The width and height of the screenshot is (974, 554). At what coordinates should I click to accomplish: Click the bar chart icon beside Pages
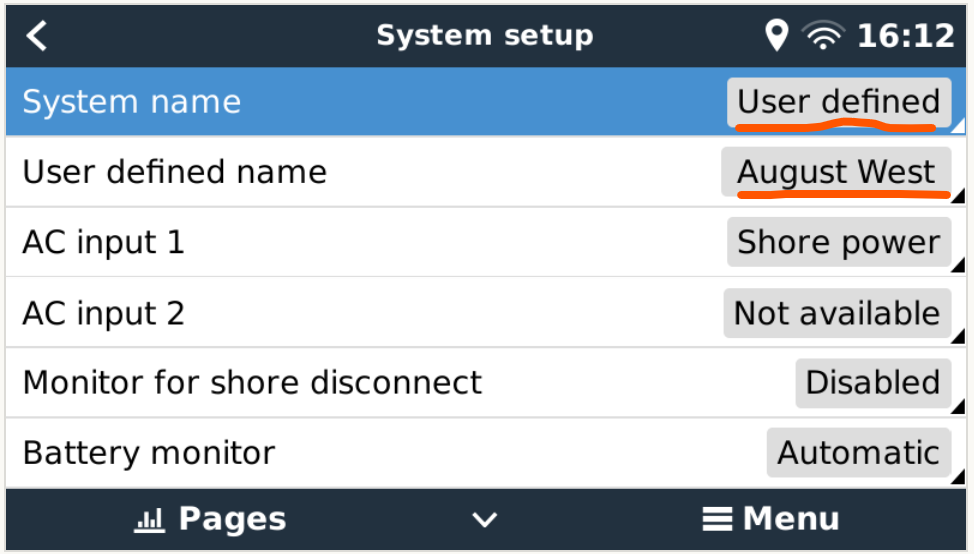[149, 519]
